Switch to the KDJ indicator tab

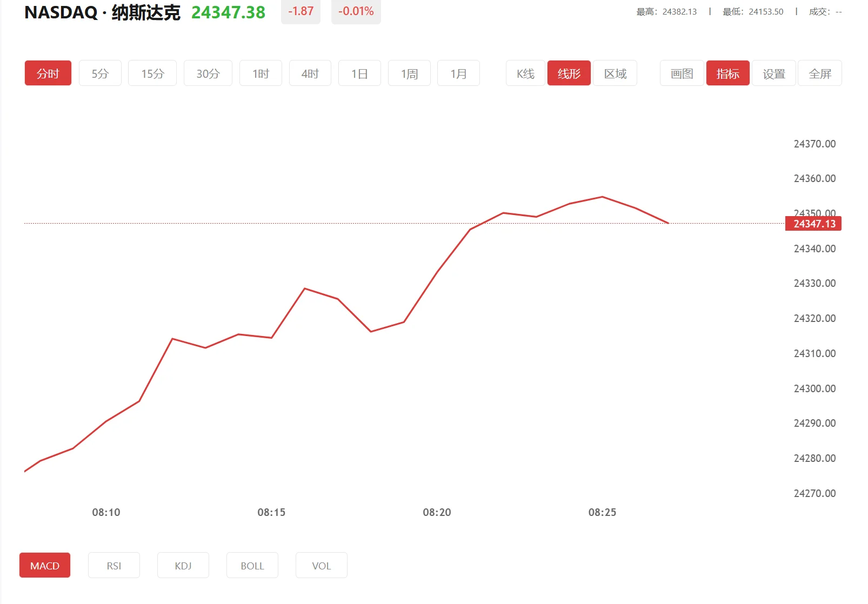[x=183, y=565]
